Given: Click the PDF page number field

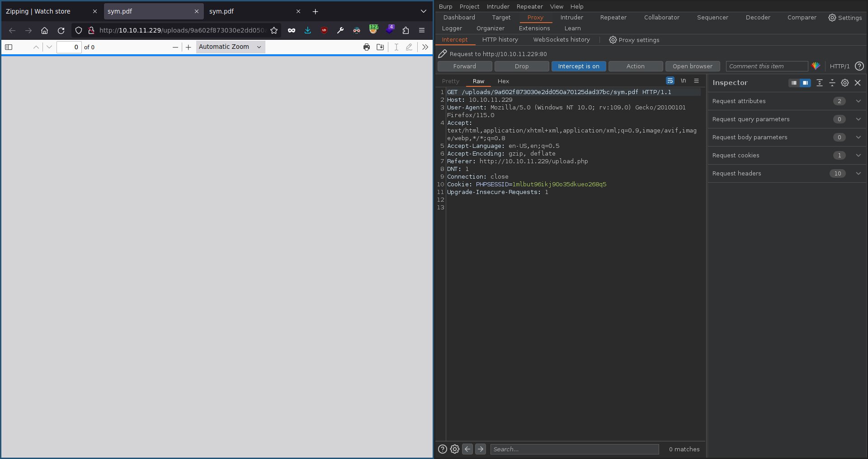Looking at the screenshot, I should pos(69,47).
